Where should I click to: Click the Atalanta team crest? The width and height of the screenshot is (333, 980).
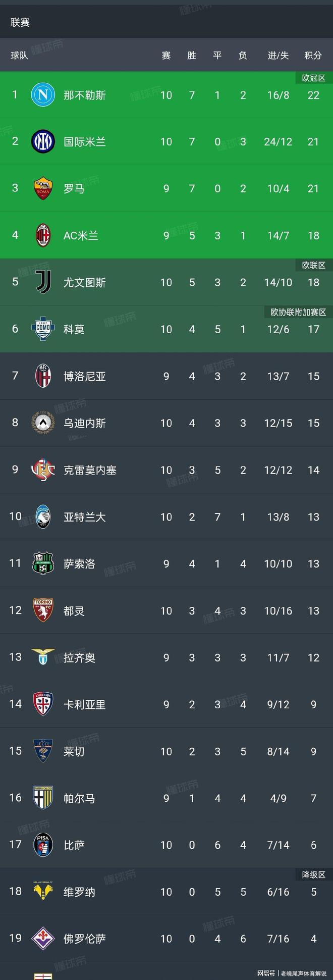pos(43,517)
